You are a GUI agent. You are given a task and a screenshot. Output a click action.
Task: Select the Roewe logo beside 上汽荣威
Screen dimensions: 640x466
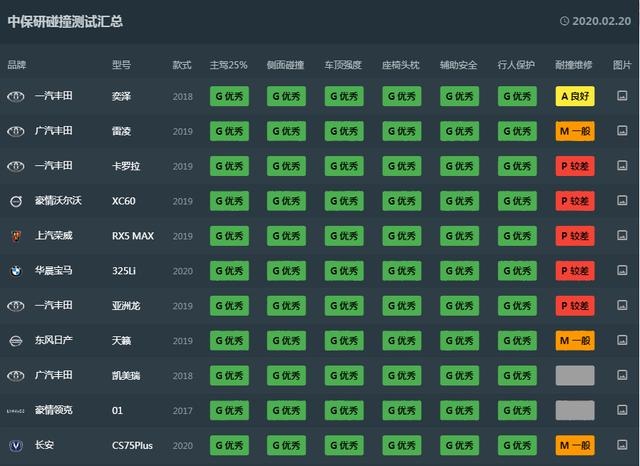click(x=15, y=236)
